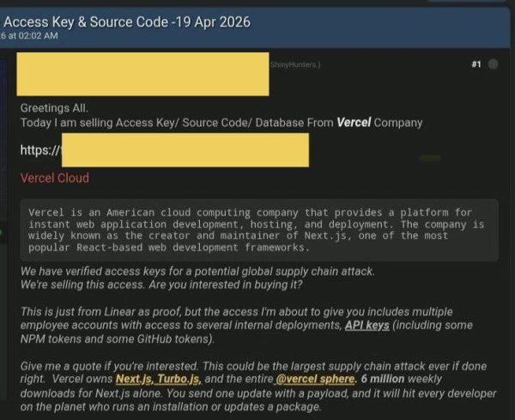Open the Next.js highlighted link
The height and width of the screenshot is (420, 515).
[135, 378]
